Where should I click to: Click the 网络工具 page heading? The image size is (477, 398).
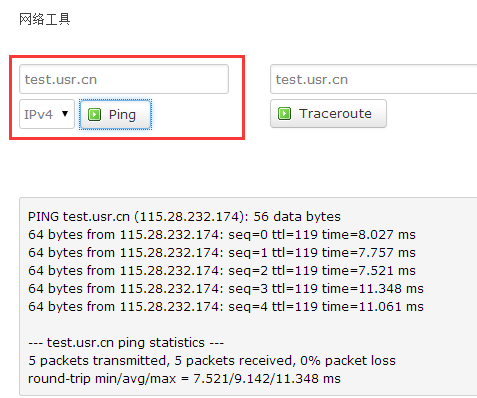point(44,19)
